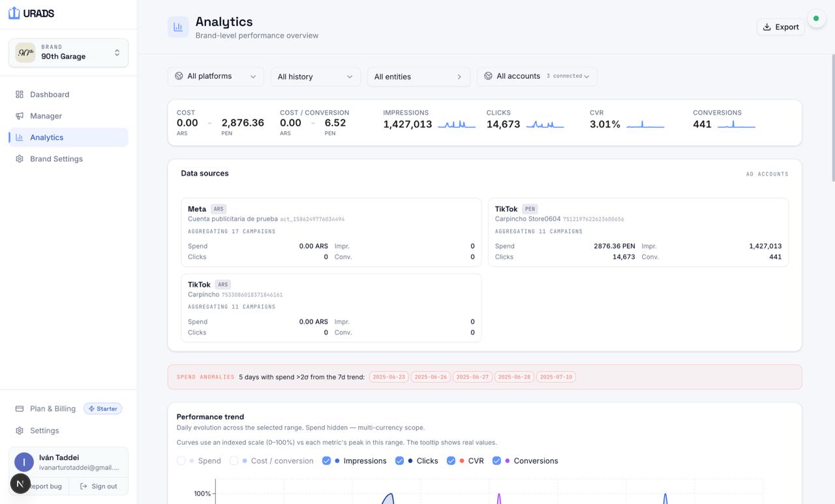
Task: Click the Conversions purple color dot
Action: 508,461
